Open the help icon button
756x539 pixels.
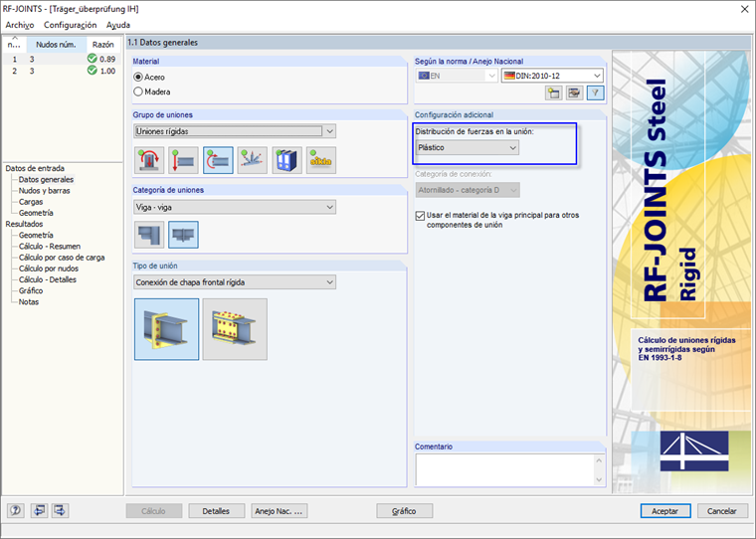(x=16, y=510)
